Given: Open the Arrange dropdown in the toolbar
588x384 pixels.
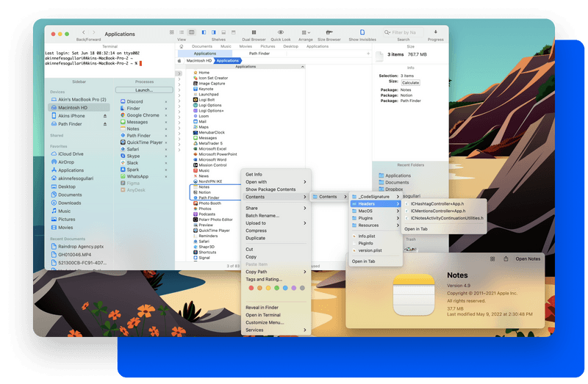Looking at the screenshot, I should (x=306, y=32).
